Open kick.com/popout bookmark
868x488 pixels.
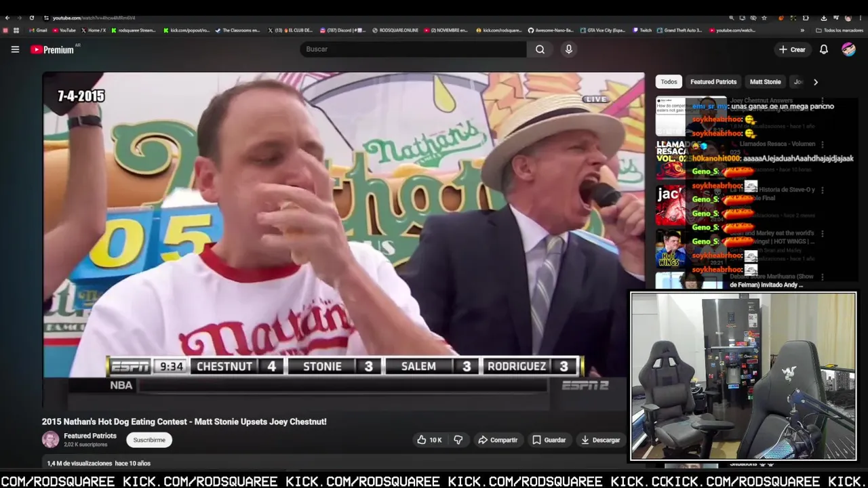[x=186, y=30]
